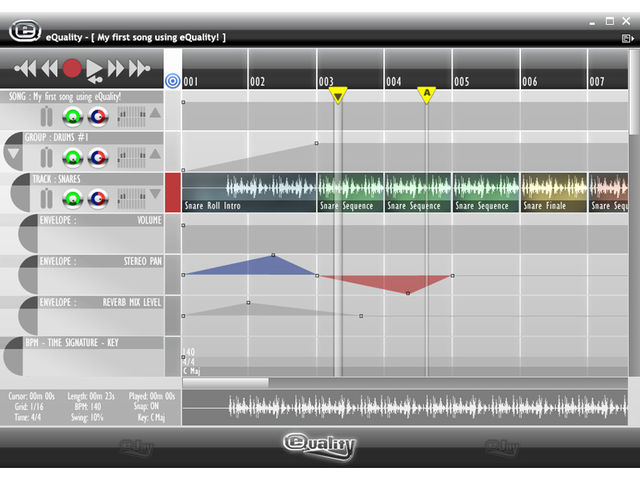Play the song with the play button

[94, 68]
